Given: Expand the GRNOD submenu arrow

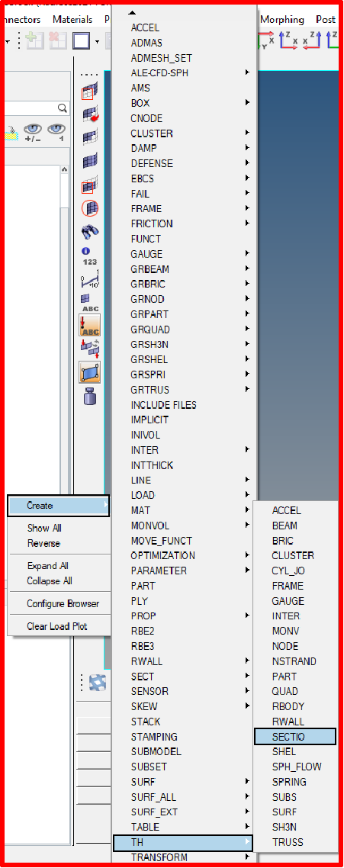Looking at the screenshot, I should click(x=247, y=299).
